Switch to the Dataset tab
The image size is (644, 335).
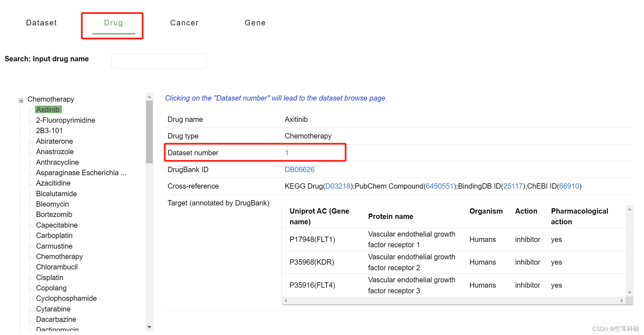click(41, 23)
